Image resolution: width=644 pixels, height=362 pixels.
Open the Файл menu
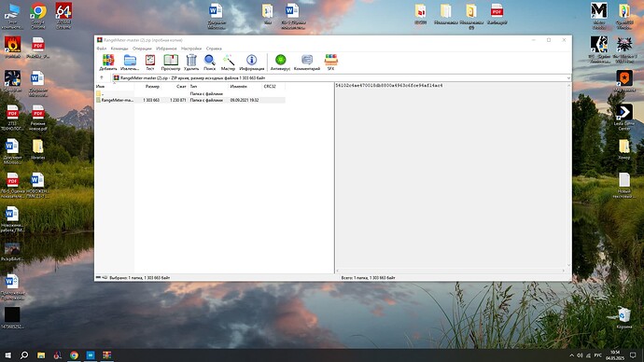point(102,49)
